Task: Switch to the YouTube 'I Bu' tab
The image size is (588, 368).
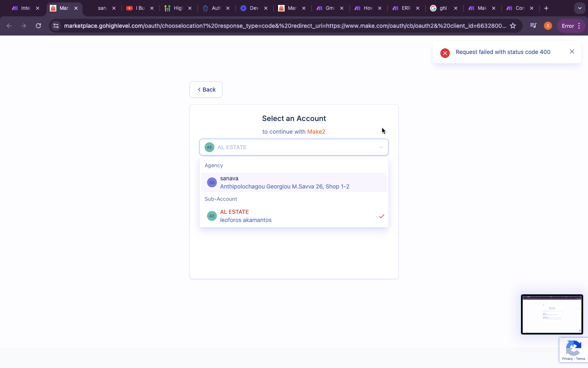Action: tap(139, 8)
